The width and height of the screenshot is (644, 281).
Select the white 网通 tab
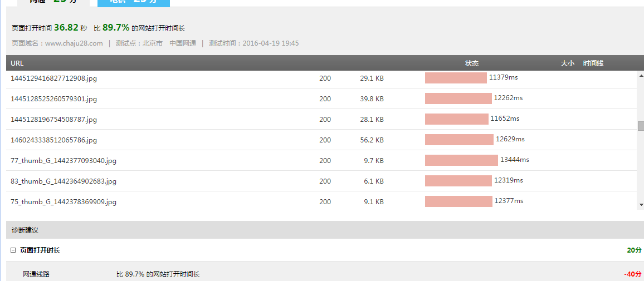click(53, 2)
